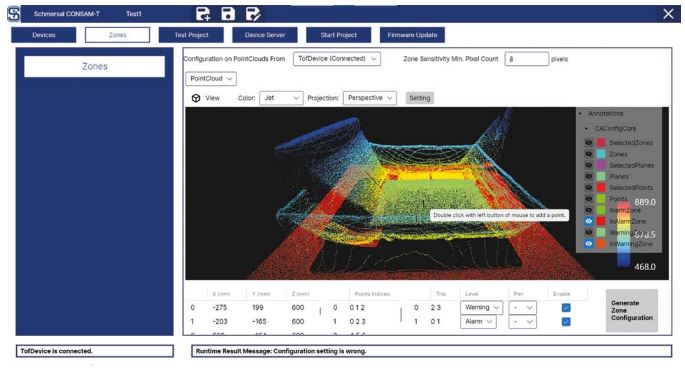The image size is (685, 368).
Task: Toggle visibility eye for InWarningZone
Action: pos(588,244)
